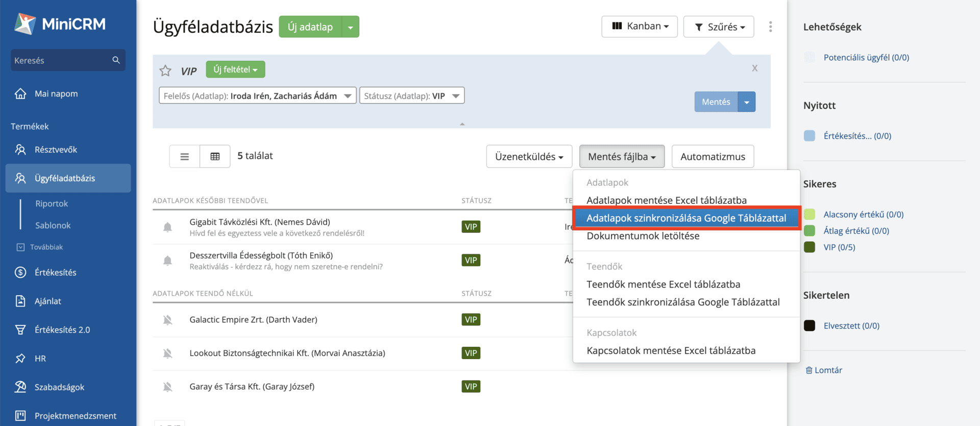Toggle the Továbbiak checkbox icon
This screenshot has width=980, height=426.
pos(20,247)
